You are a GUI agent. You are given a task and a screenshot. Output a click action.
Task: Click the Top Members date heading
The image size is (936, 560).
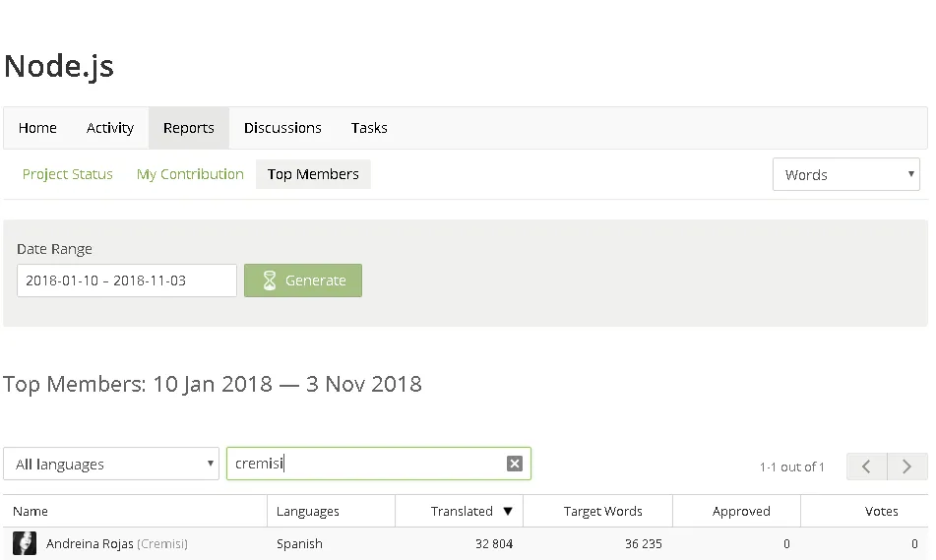point(213,384)
